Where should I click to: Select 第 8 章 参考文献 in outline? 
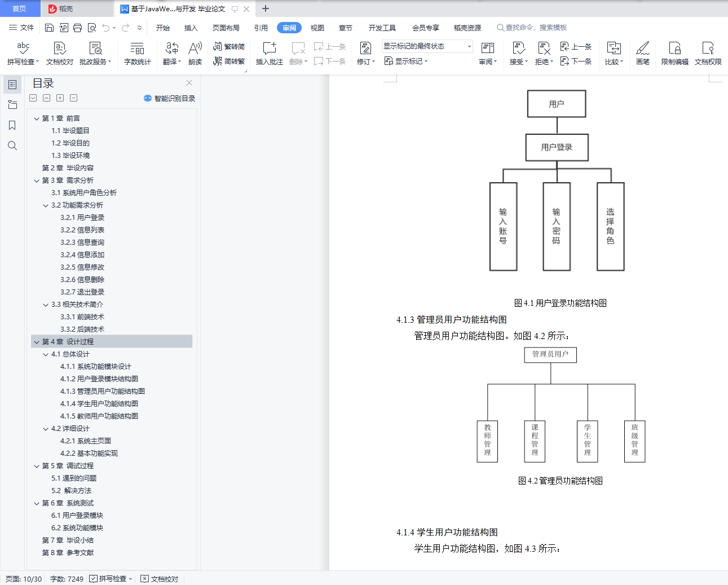coord(68,553)
